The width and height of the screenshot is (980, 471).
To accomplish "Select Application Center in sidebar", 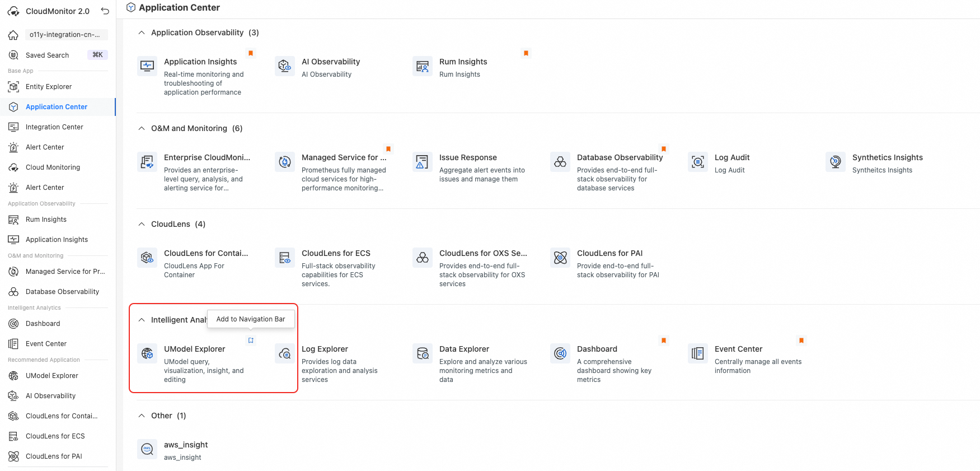I will [x=58, y=107].
